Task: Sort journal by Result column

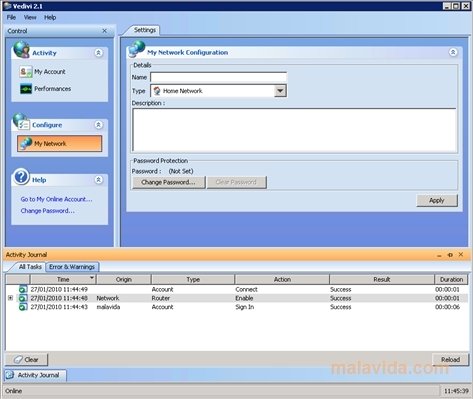Action: [382, 279]
